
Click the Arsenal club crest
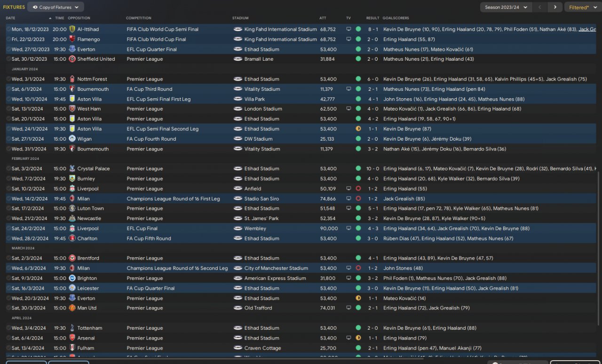(72, 338)
